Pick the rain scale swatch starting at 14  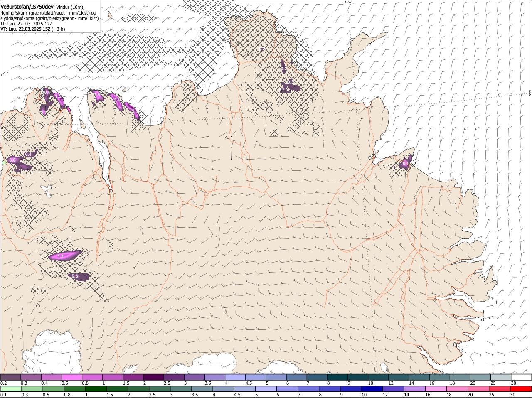coord(414,389)
